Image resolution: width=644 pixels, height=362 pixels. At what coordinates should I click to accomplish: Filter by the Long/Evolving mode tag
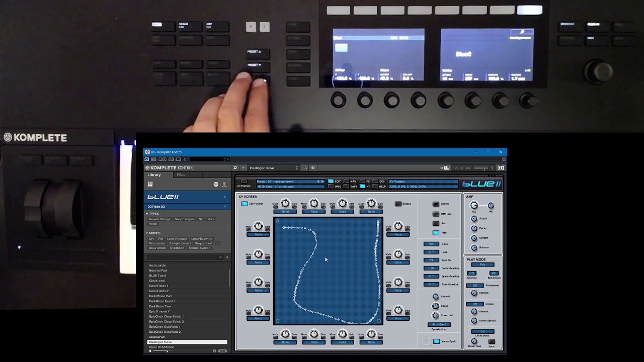coord(202,239)
